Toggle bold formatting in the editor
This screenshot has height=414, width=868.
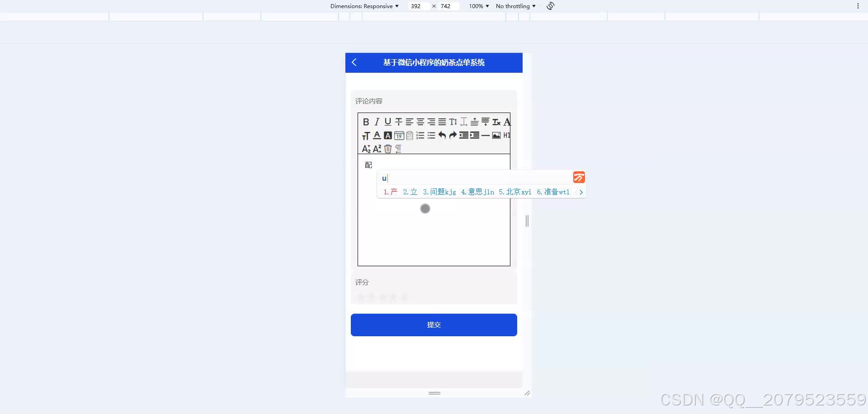tap(366, 122)
